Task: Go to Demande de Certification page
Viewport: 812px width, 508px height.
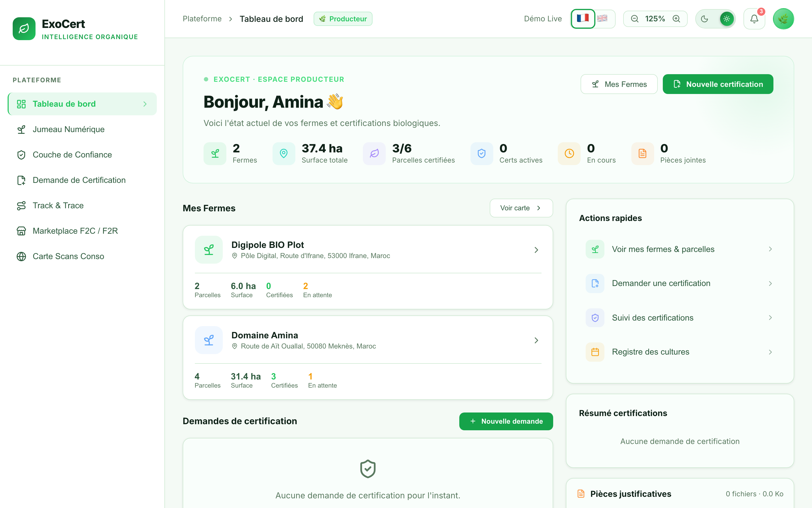Action: pos(82,180)
